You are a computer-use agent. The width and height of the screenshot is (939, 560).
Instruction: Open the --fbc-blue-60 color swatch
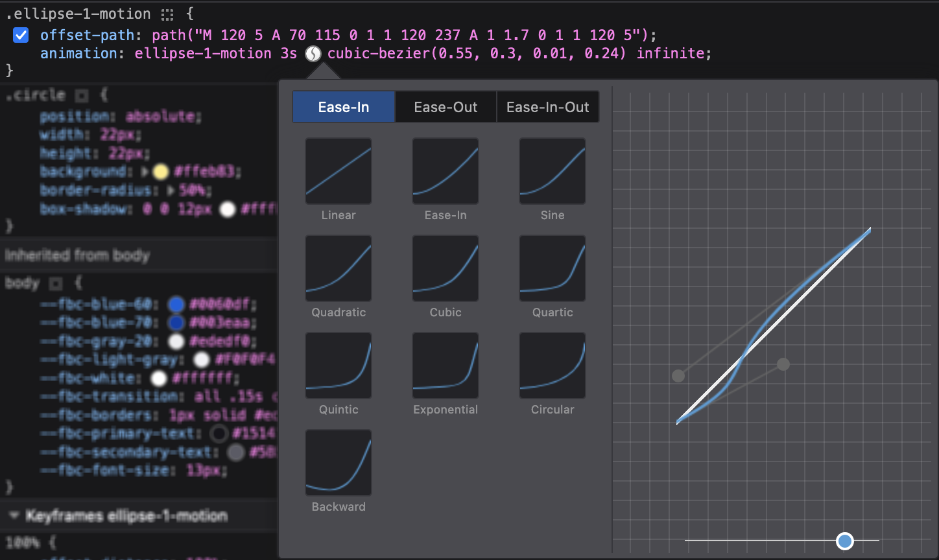[176, 305]
